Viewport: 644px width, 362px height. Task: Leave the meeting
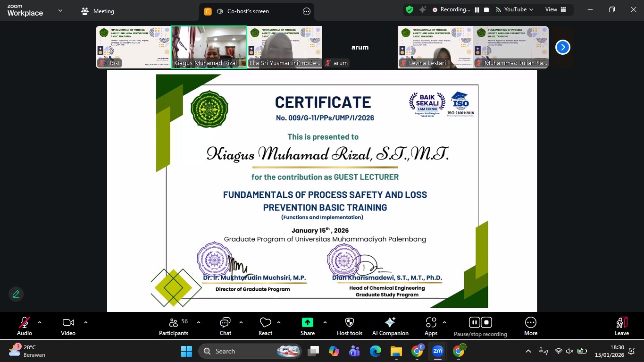coord(621,326)
